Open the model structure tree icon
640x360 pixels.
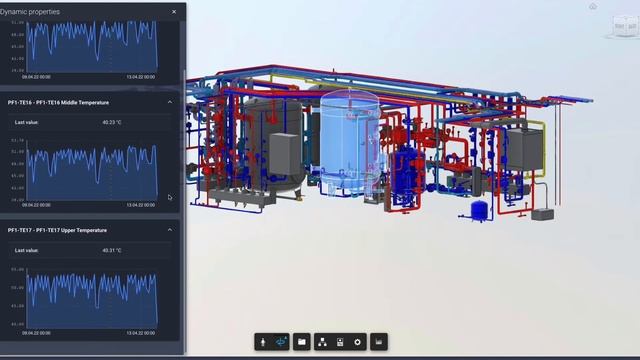point(322,342)
